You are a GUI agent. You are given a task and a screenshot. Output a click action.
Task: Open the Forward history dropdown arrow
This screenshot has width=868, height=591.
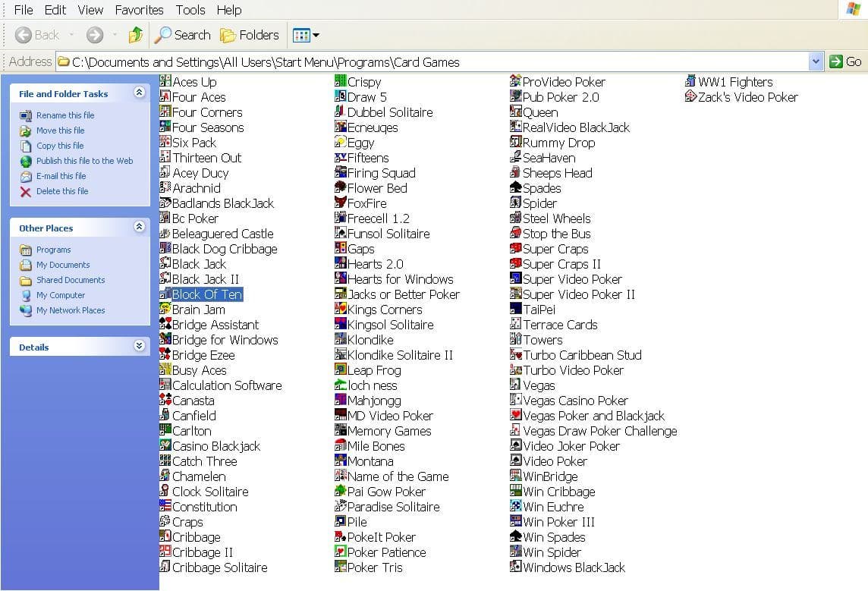pyautogui.click(x=115, y=35)
